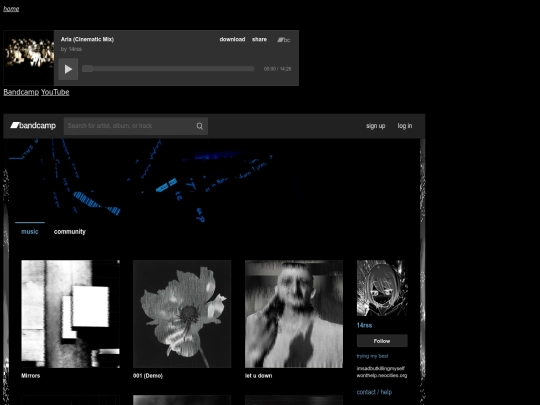Click the let u down album title
Screen dimensions: 540x405
coord(258,376)
